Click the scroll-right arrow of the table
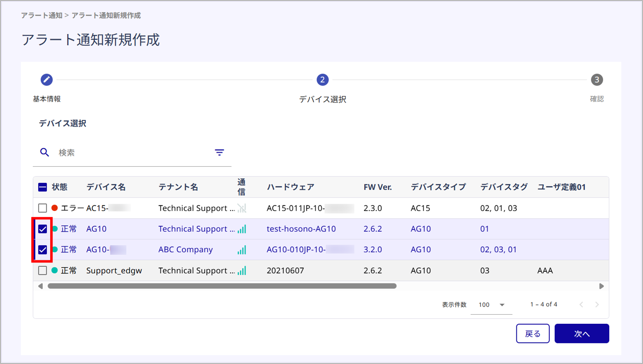643x364 pixels. coord(601,286)
